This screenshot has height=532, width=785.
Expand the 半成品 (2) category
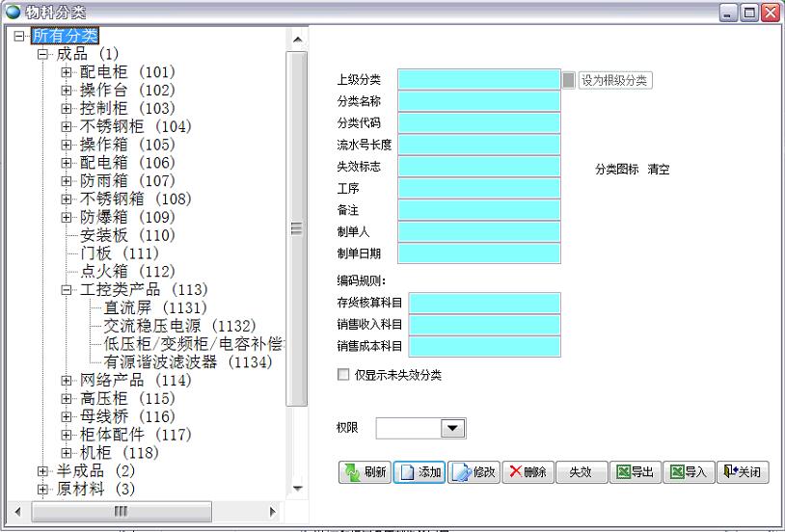point(42,471)
